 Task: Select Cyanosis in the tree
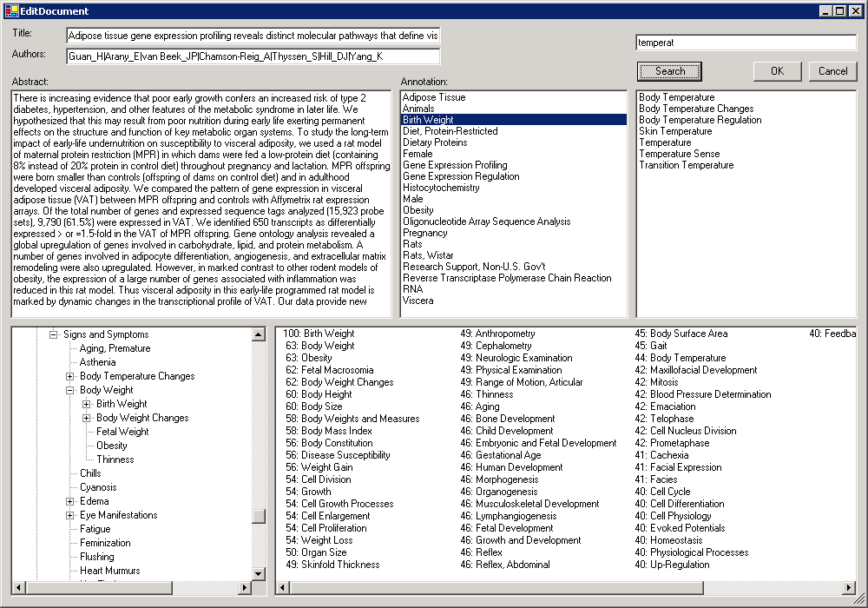(98, 487)
